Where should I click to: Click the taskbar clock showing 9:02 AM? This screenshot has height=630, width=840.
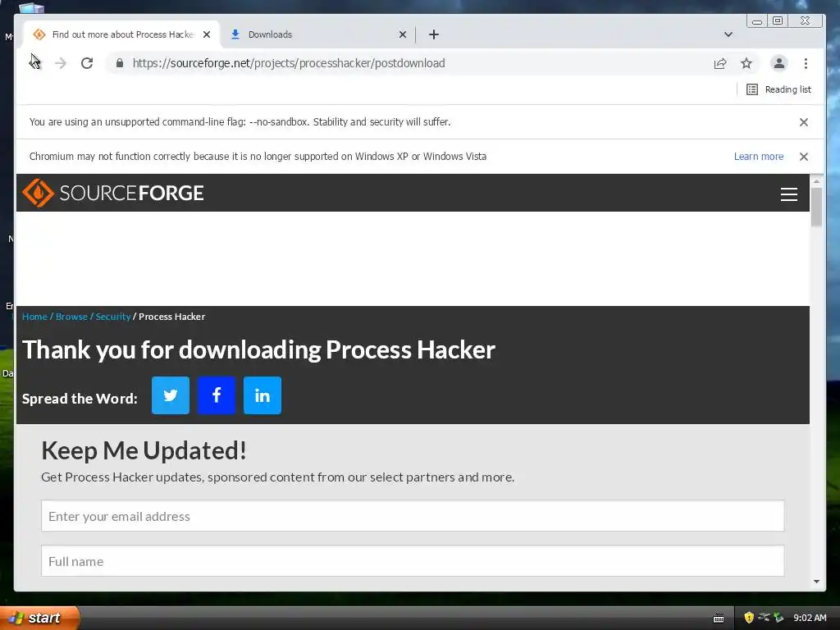810,618
